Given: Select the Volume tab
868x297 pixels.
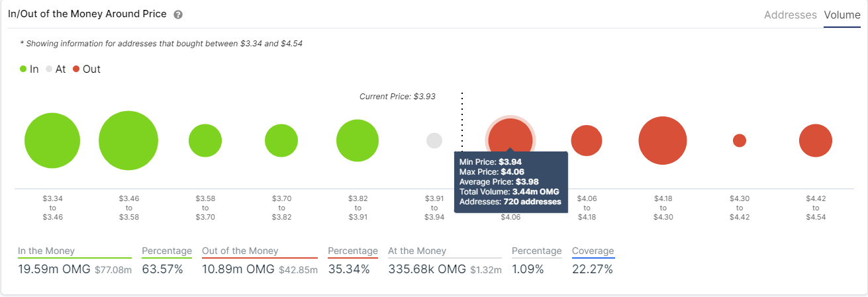Looking at the screenshot, I should [842, 15].
